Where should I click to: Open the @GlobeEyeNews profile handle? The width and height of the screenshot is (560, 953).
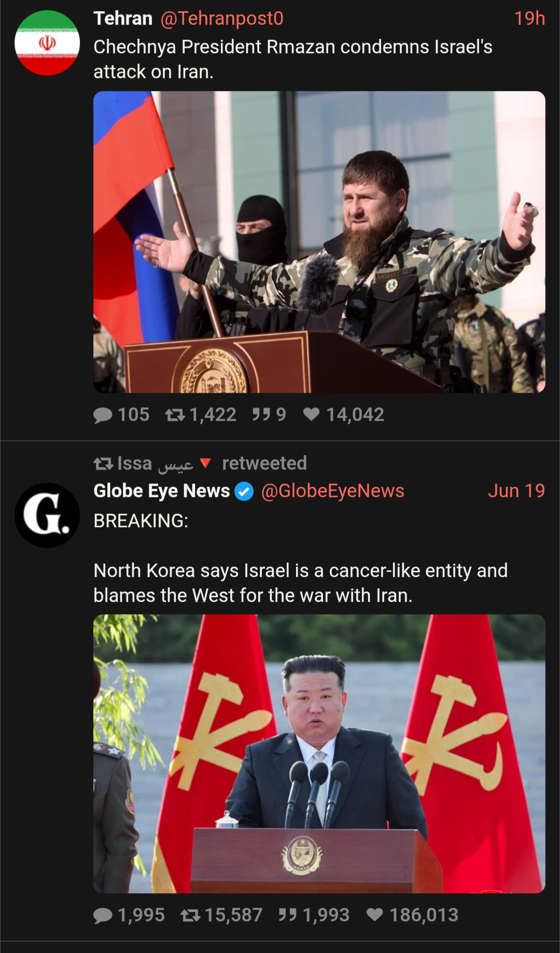(332, 491)
